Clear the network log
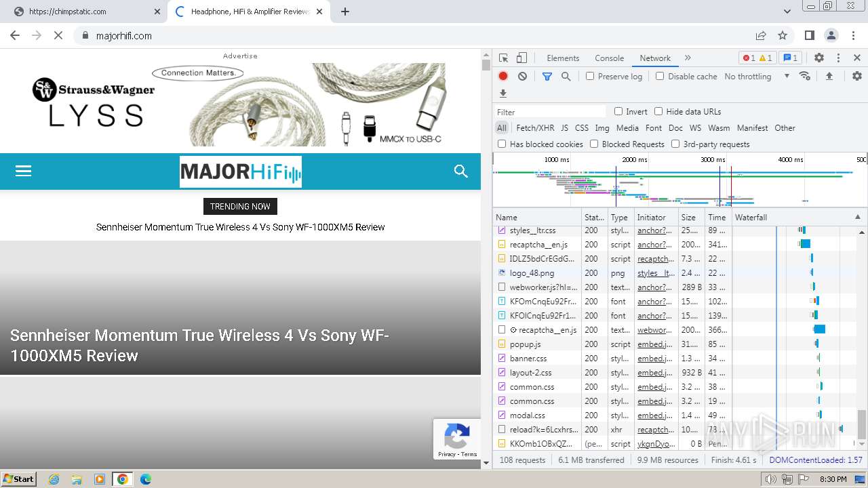 522,77
